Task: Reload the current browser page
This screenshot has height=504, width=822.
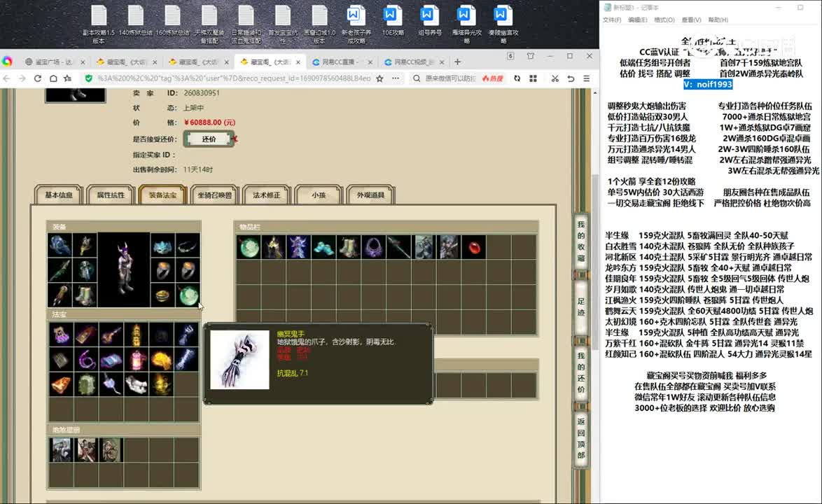Action: (x=38, y=78)
